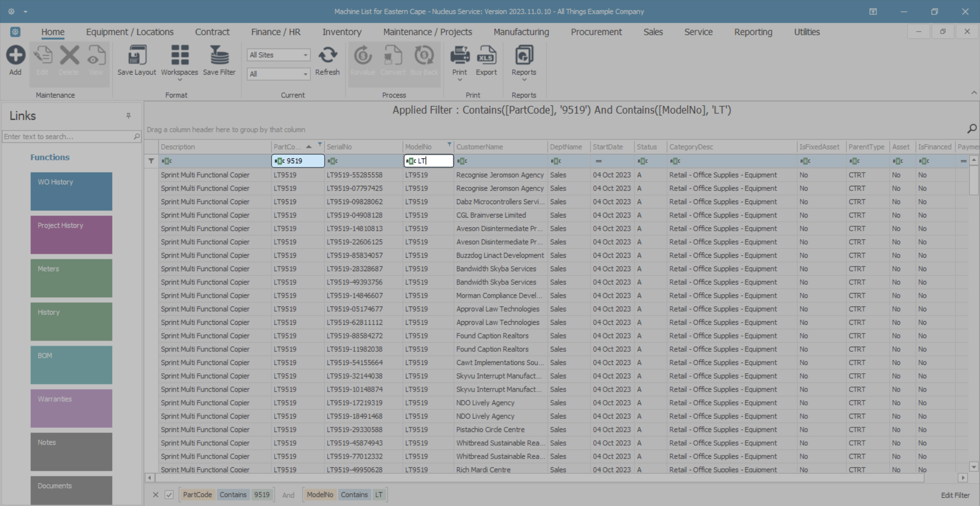
Task: Open the 'All' status dropdown
Action: pyautogui.click(x=305, y=74)
